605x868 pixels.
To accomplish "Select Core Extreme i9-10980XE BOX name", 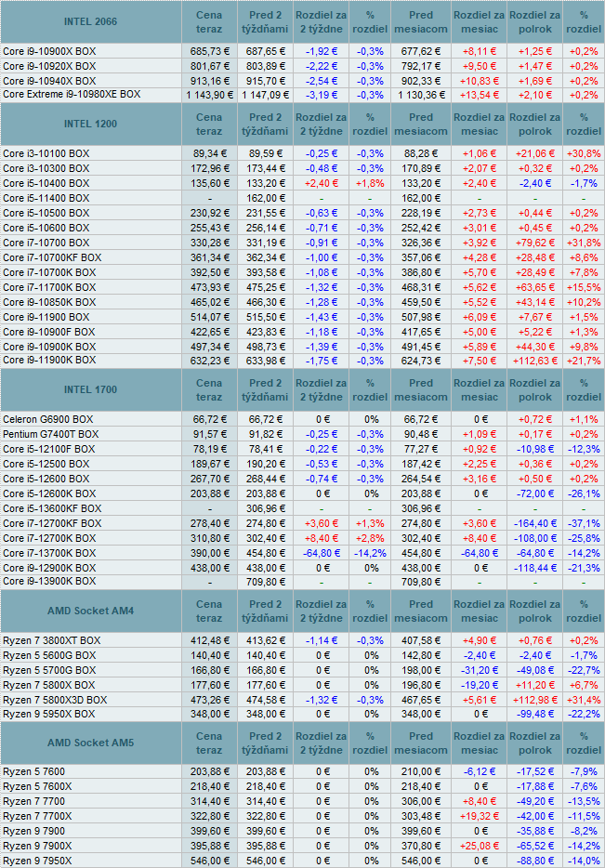I will point(72,94).
